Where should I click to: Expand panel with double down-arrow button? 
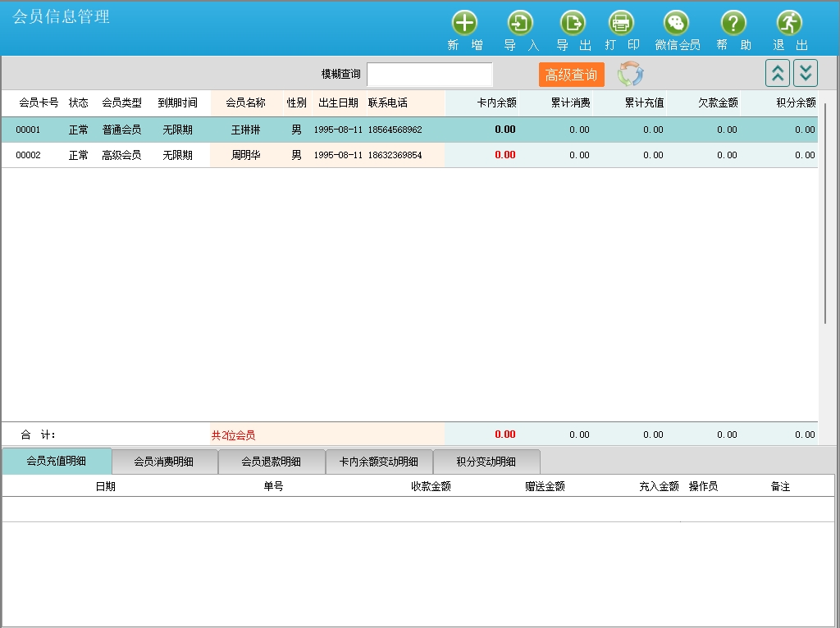pyautogui.click(x=806, y=73)
